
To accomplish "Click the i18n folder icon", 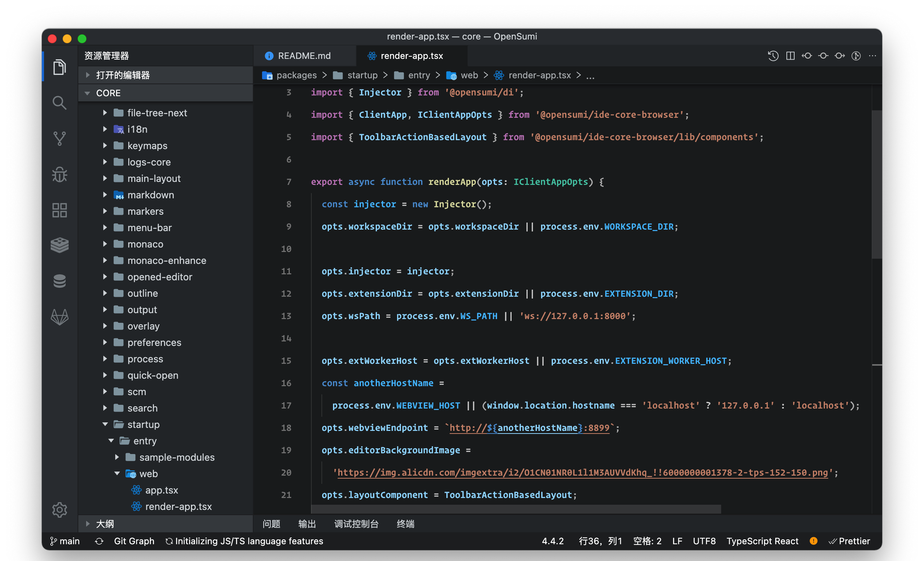I will click(x=119, y=129).
